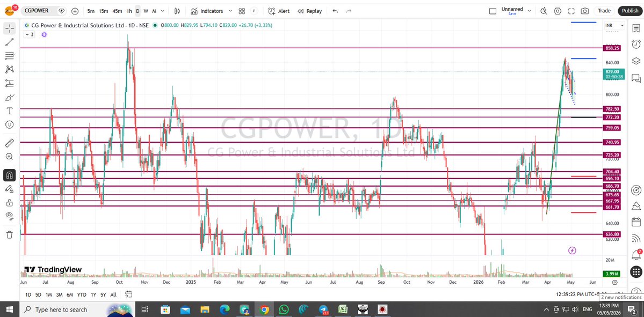644x317 pixels.
Task: Open the calendar panel icon
Action: tap(636, 222)
